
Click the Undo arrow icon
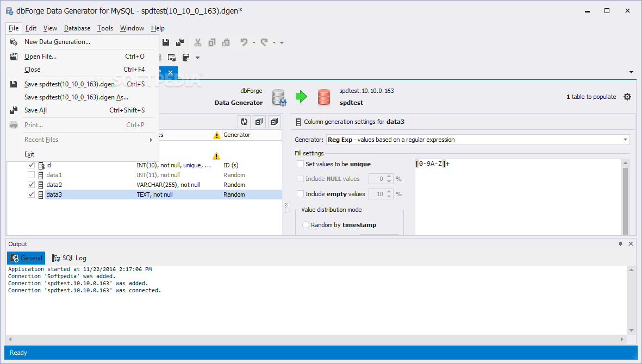pos(244,42)
